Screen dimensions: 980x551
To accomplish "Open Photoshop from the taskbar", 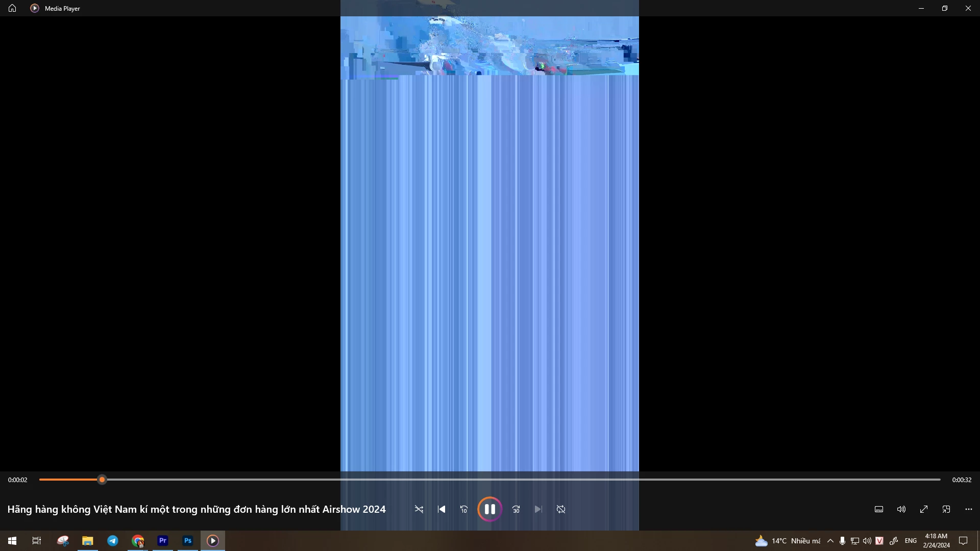I will (x=188, y=540).
